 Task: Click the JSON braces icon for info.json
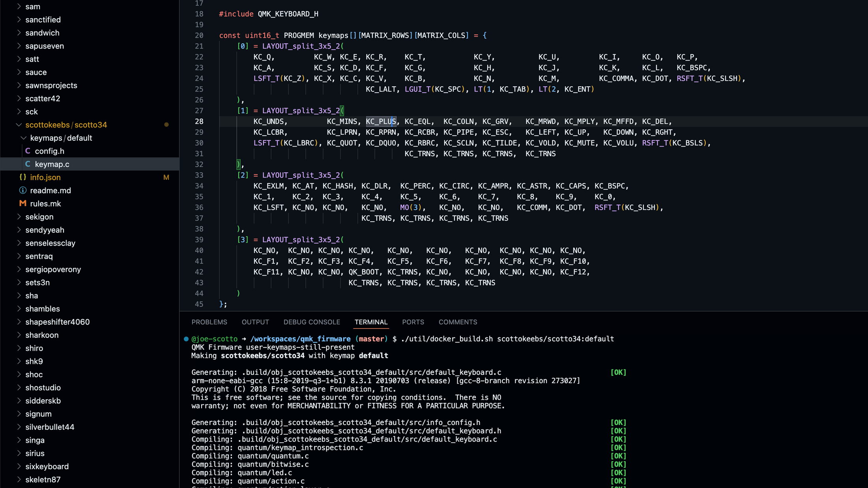click(x=22, y=177)
